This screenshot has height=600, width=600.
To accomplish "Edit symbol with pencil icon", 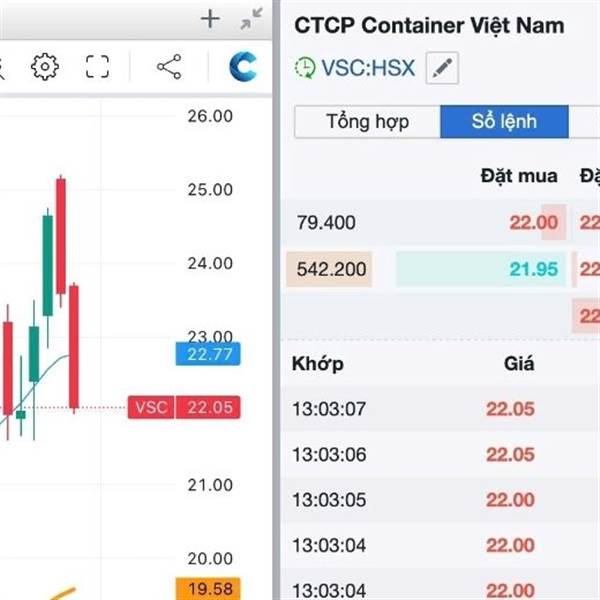I will (442, 68).
